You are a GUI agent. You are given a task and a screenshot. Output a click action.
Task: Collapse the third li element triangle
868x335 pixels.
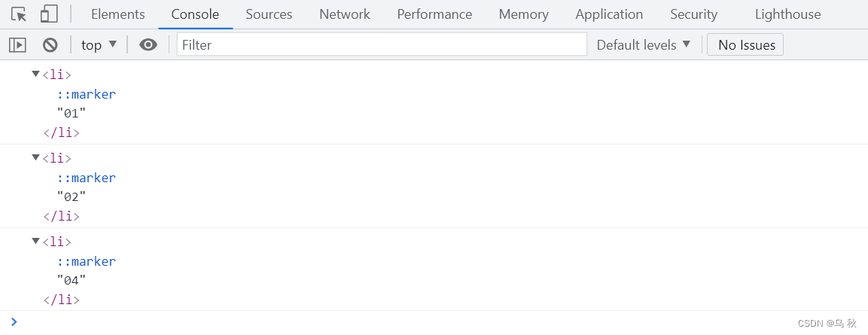[x=36, y=241]
